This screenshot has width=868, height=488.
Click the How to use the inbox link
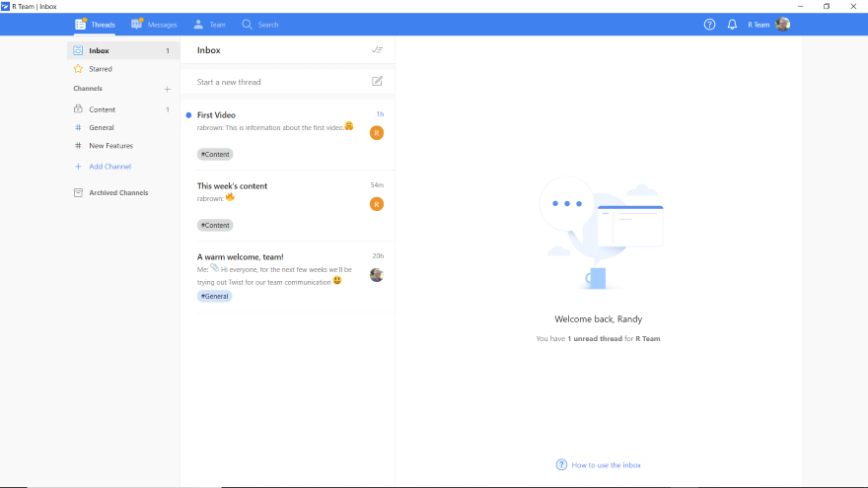coord(607,464)
